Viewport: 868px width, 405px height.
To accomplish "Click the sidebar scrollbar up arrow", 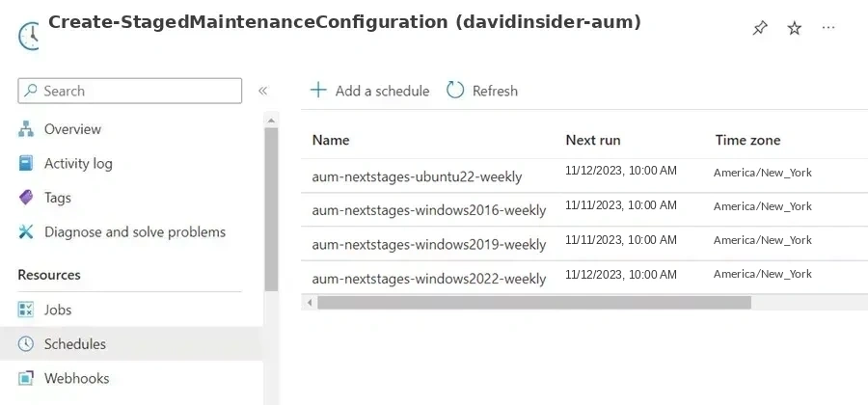I will (271, 121).
